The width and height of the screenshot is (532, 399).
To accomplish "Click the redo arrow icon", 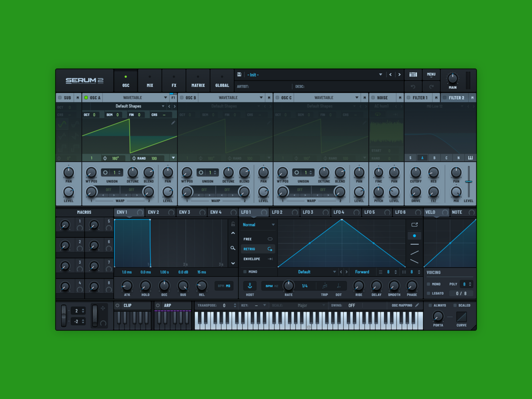I will click(x=431, y=86).
